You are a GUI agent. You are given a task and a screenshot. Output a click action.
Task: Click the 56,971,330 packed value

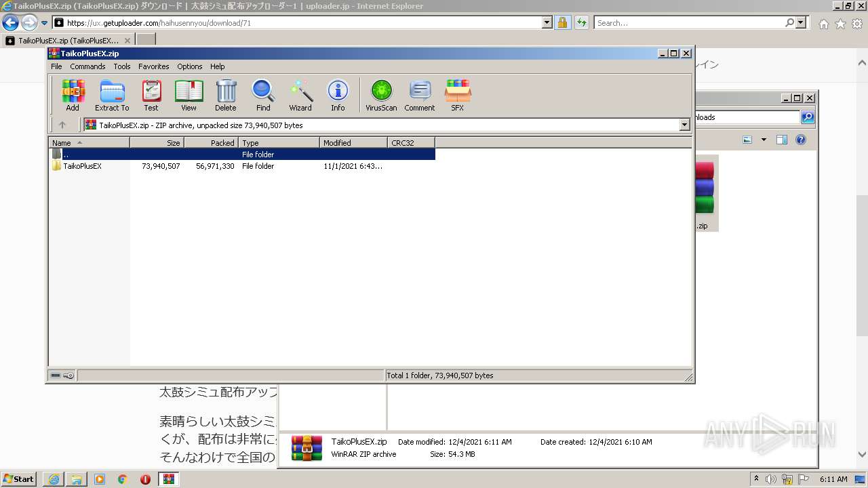pyautogui.click(x=215, y=166)
